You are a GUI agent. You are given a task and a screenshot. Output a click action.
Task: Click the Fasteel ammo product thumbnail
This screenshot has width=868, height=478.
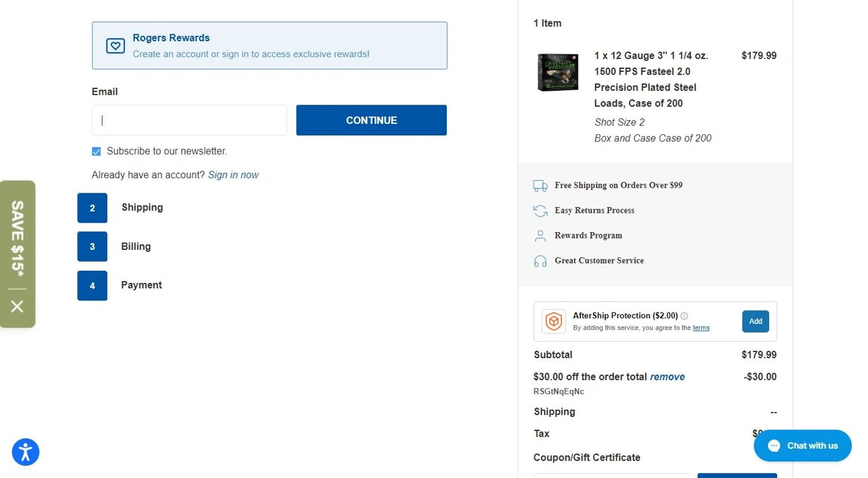point(558,72)
